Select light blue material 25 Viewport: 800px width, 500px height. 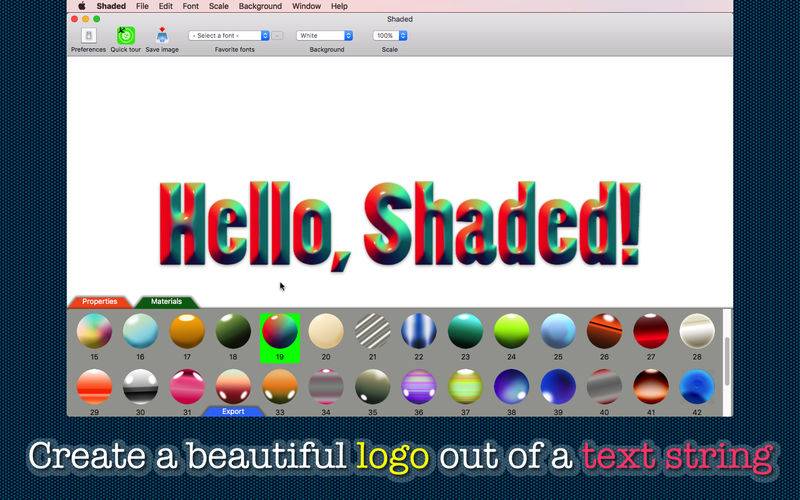click(x=558, y=331)
